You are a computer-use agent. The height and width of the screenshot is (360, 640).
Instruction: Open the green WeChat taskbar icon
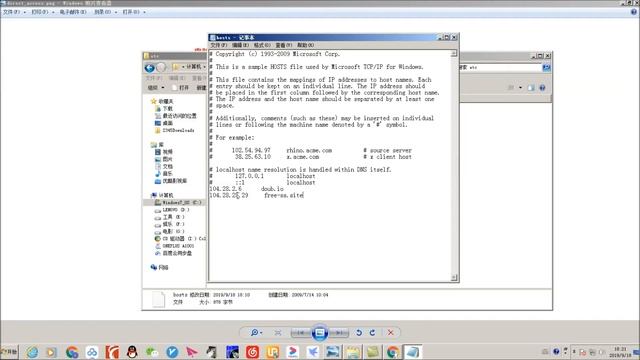[152, 352]
